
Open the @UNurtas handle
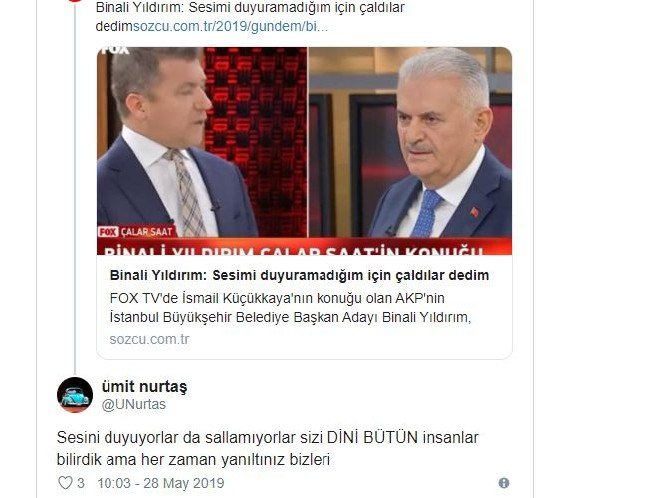click(133, 404)
